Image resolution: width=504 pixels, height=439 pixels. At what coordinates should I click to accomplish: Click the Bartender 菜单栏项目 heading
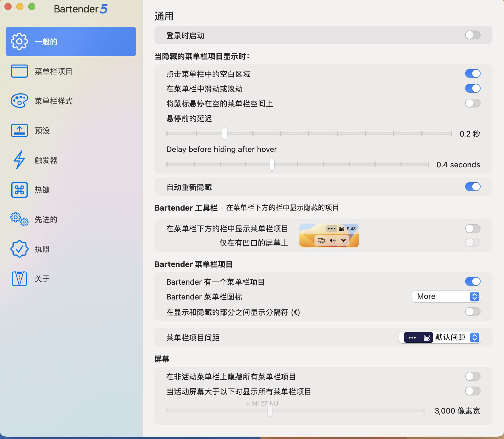(x=194, y=264)
